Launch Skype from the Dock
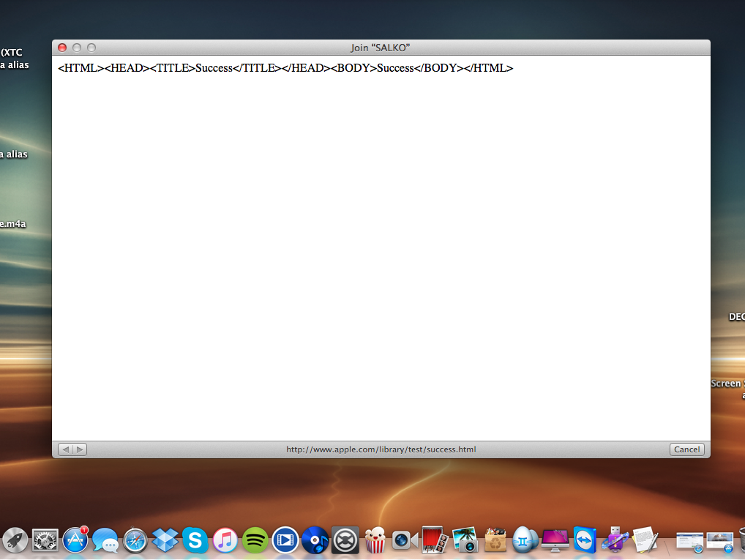This screenshot has width=745, height=560. [195, 540]
